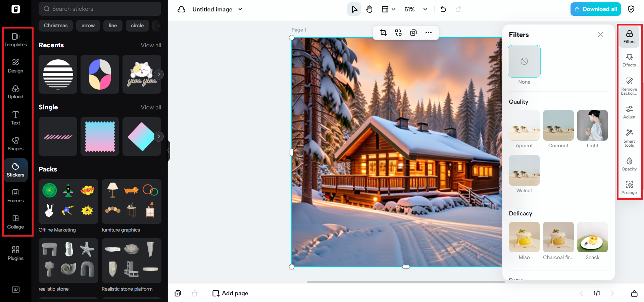This screenshot has height=302, width=644.
Task: Switch to the circle sticker tag
Action: 137,25
